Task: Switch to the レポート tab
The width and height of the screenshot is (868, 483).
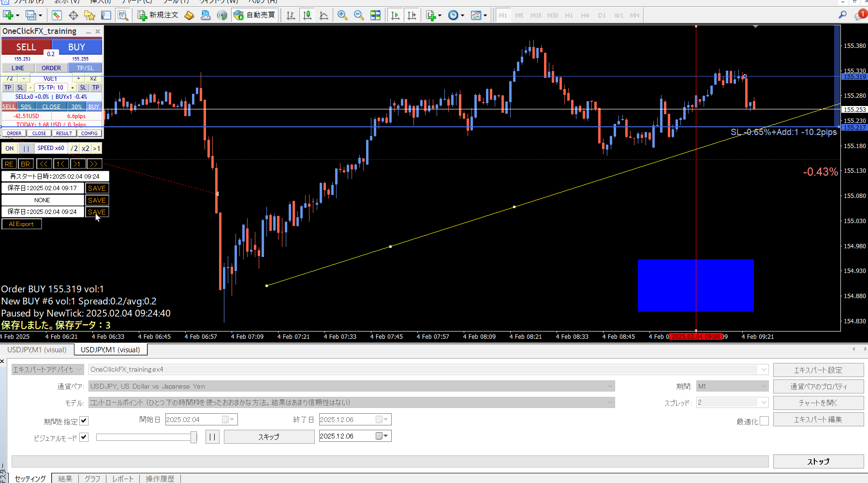Action: click(x=123, y=479)
